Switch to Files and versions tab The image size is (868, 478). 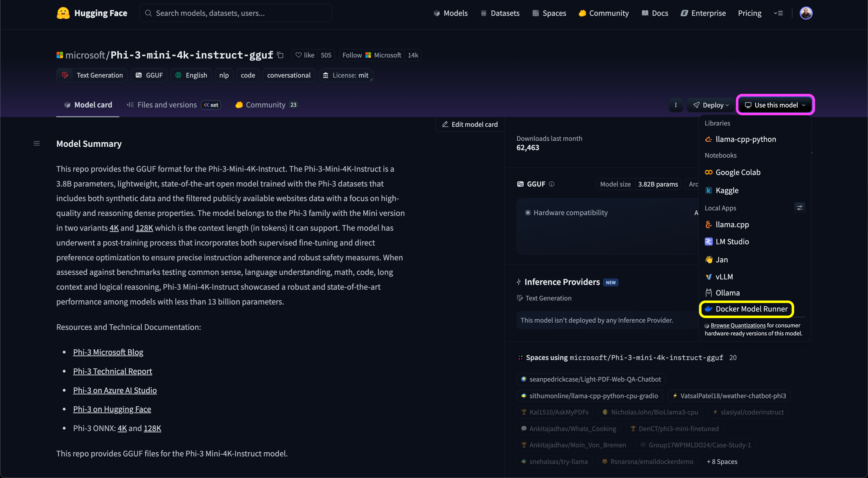tap(167, 105)
